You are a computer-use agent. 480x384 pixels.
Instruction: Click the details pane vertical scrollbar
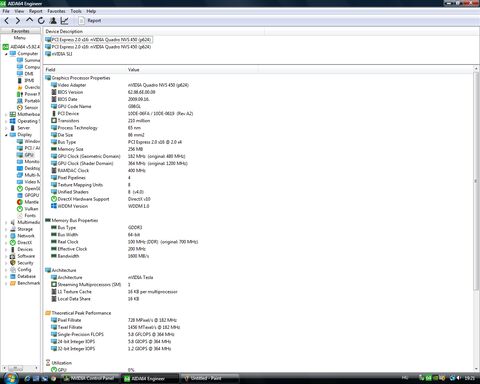click(476, 182)
